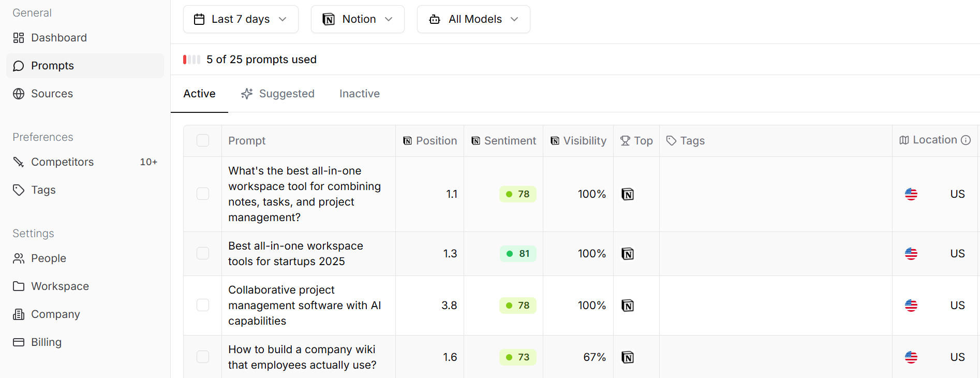
Task: Open the Last 7 days dropdown
Action: point(241,19)
